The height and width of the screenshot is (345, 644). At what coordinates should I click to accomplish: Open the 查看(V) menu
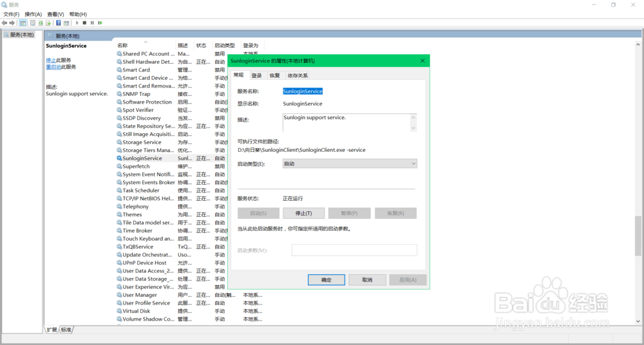coord(55,14)
